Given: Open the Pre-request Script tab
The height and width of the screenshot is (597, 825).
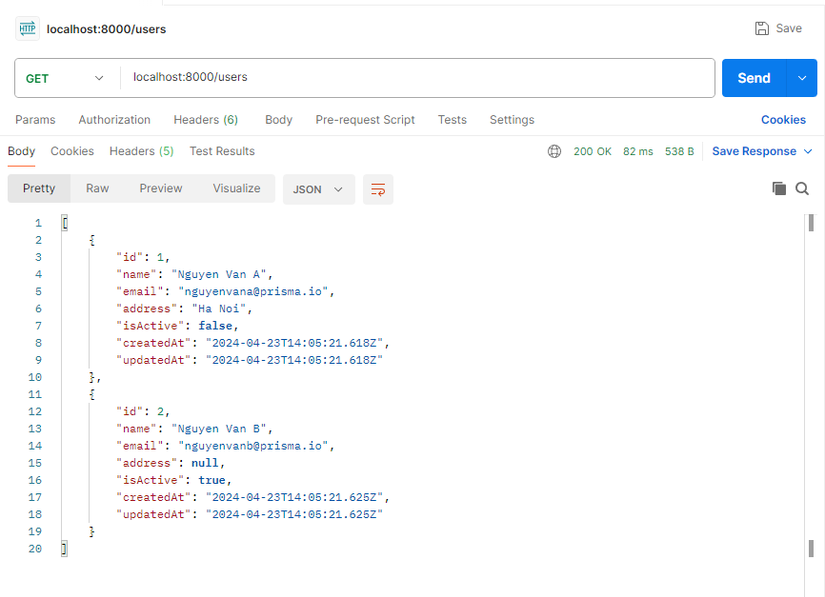Looking at the screenshot, I should click(365, 120).
